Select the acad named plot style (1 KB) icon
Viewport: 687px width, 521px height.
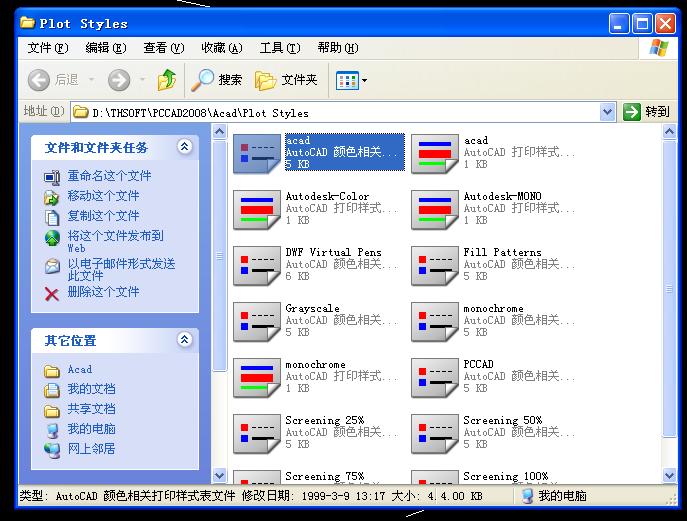point(435,154)
